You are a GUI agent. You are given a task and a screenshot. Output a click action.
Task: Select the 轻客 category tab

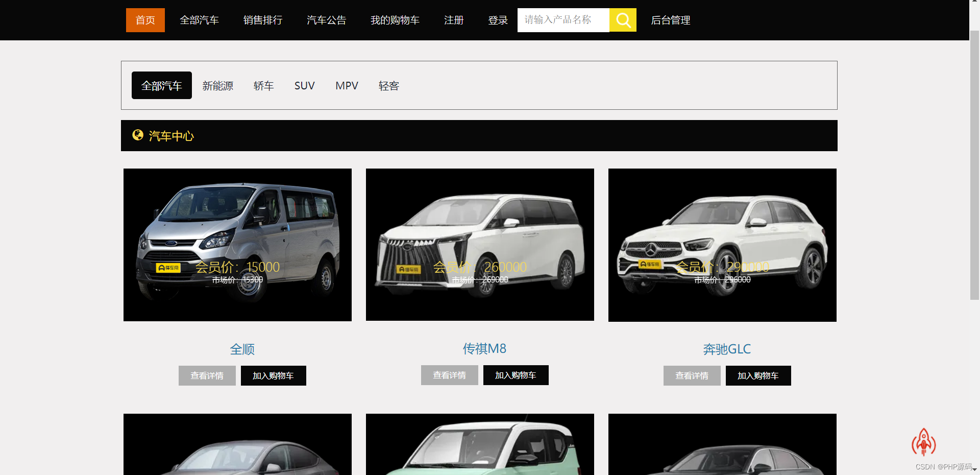coord(389,86)
